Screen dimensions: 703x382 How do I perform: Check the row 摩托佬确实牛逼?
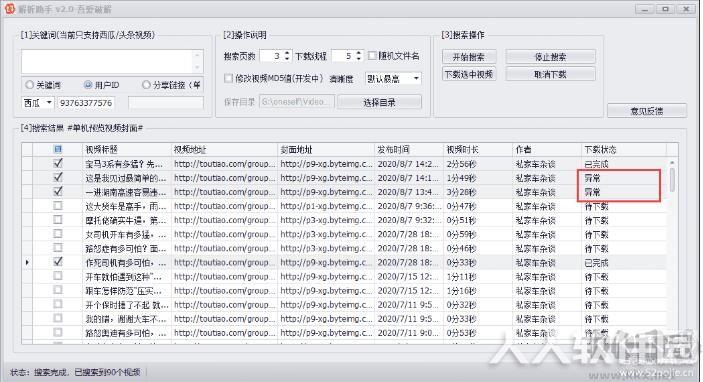pos(58,220)
